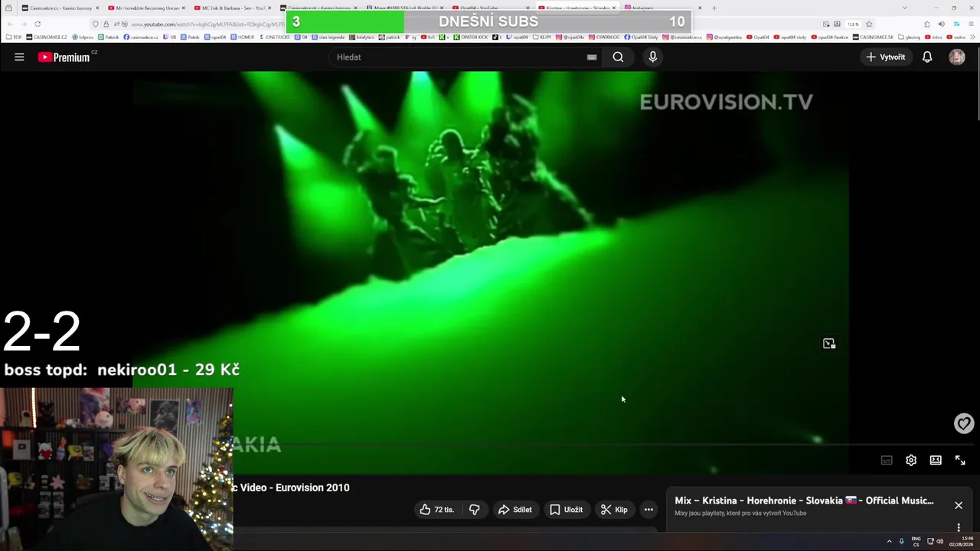Toggle subtitles on the video player

pyautogui.click(x=887, y=460)
